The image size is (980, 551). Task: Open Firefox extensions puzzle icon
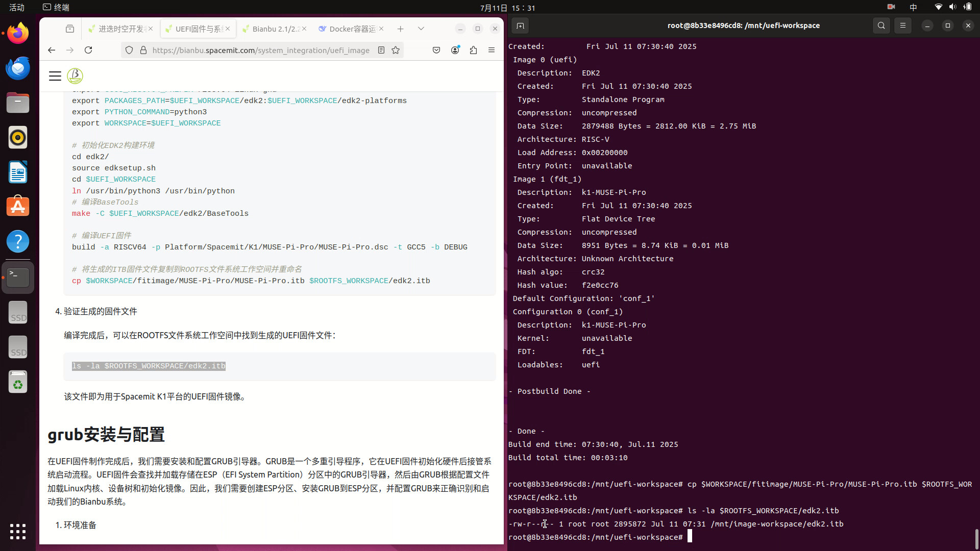(473, 50)
